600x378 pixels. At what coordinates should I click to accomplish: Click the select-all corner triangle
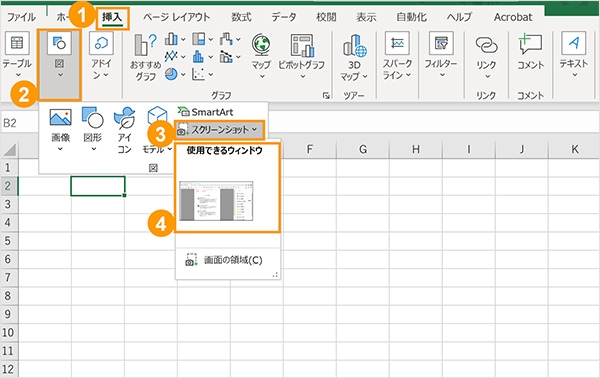pyautogui.click(x=9, y=150)
